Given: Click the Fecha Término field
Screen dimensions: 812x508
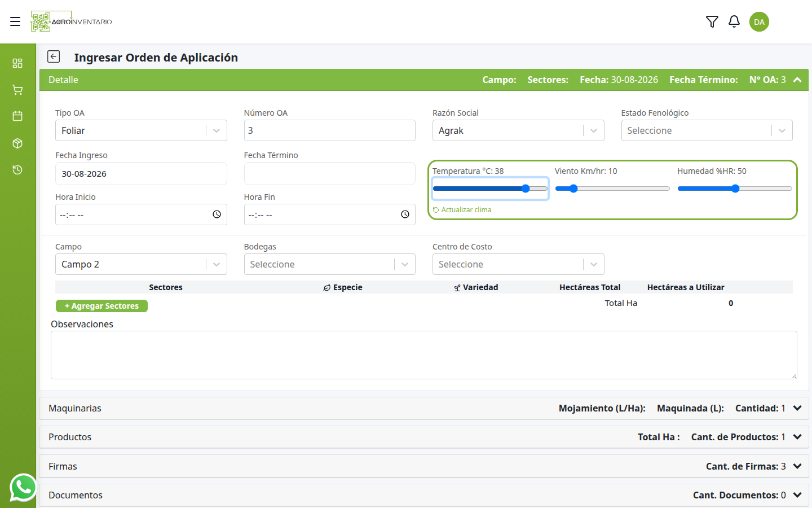Looking at the screenshot, I should (329, 174).
